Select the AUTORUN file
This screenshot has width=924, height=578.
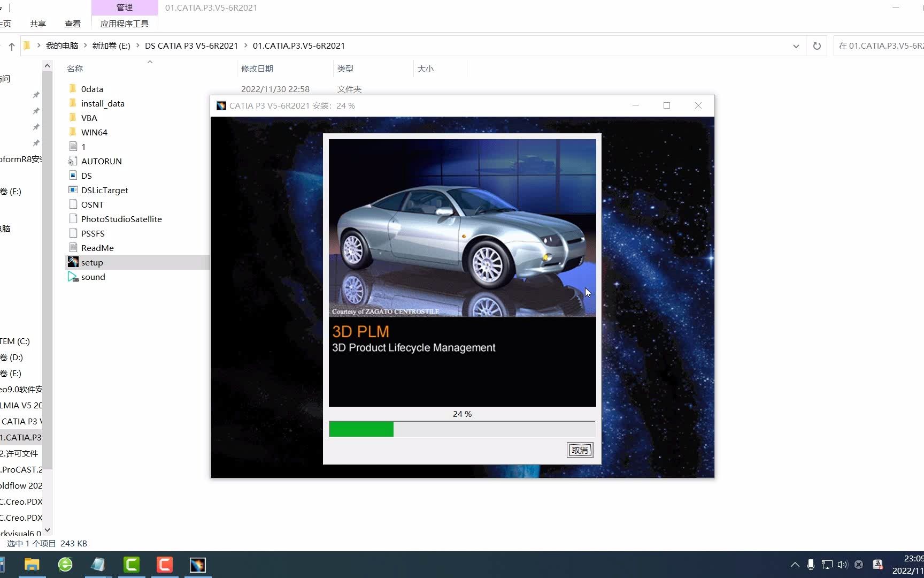[x=101, y=161]
